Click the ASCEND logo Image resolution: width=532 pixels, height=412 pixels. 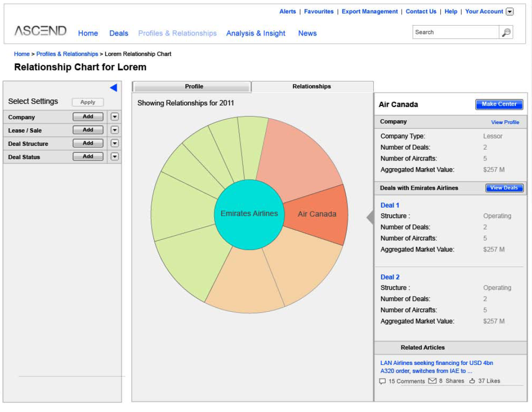point(40,31)
